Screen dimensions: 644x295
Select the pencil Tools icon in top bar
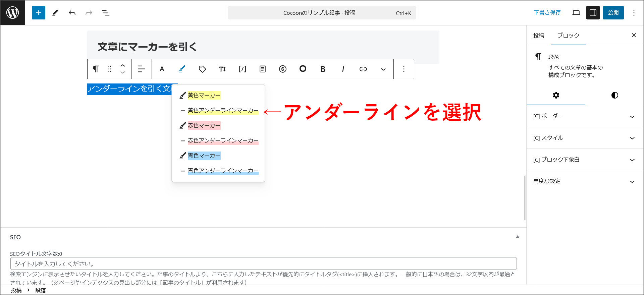click(x=55, y=13)
